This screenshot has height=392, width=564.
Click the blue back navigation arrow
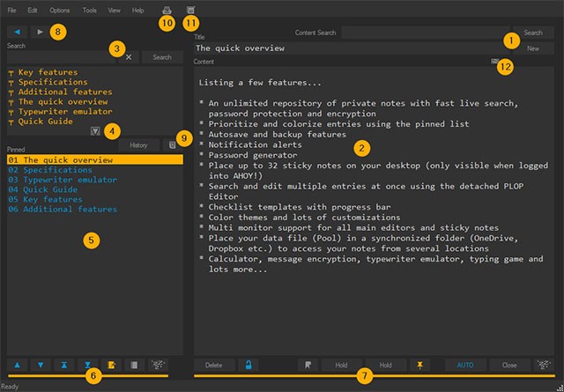point(18,32)
